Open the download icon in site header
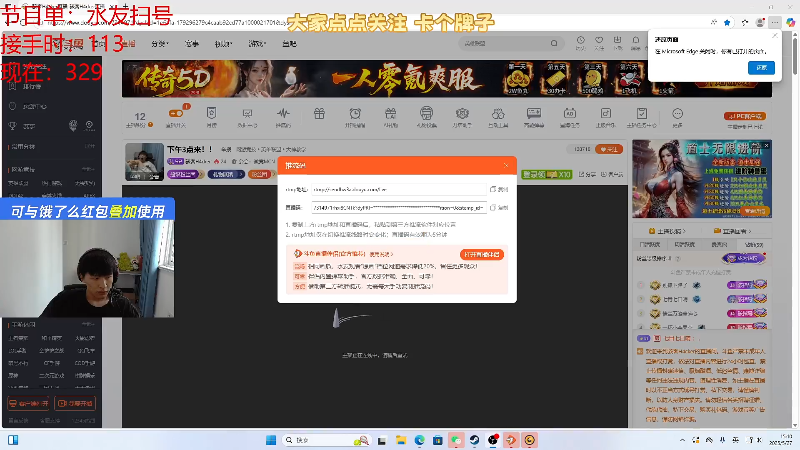The width and height of the screenshot is (800, 450). point(617,42)
